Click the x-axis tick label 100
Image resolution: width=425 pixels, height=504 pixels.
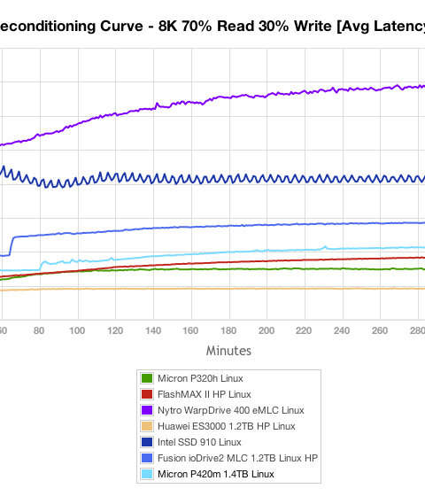[77, 330]
